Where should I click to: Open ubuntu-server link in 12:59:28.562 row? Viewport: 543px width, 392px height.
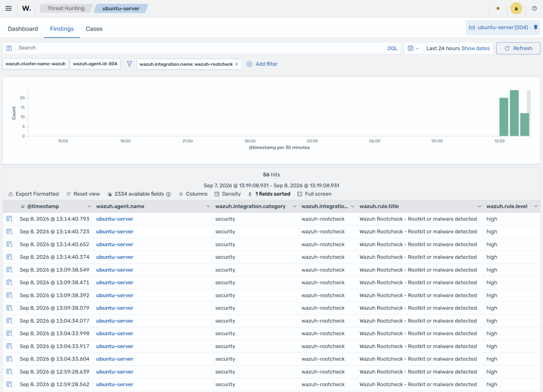[115, 385]
